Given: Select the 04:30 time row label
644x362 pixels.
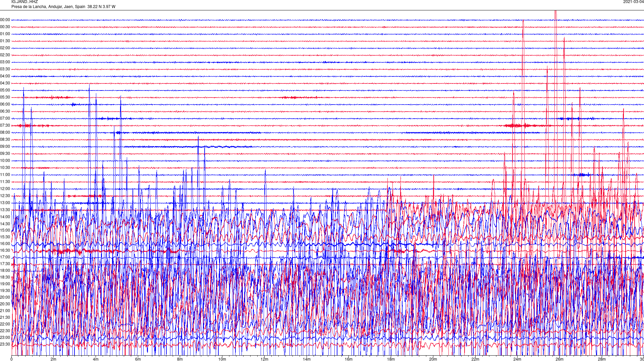Looking at the screenshot, I should coord(5,83).
